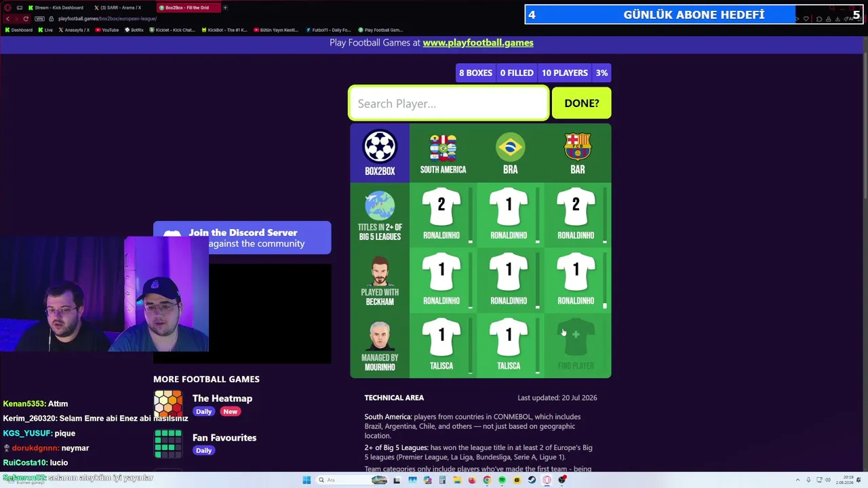Click the Brazil flag icon
The height and width of the screenshot is (488, 868).
pyautogui.click(x=510, y=147)
